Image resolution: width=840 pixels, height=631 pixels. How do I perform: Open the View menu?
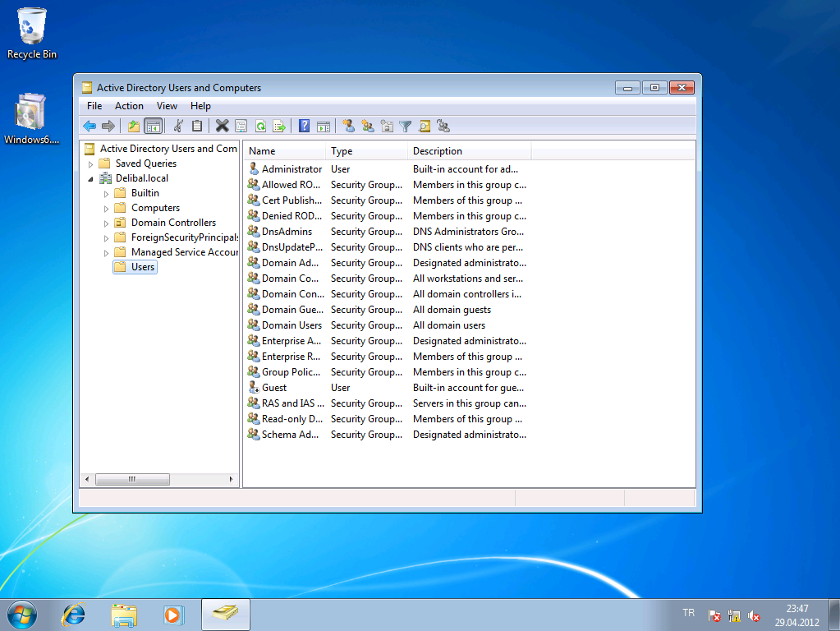pyautogui.click(x=167, y=105)
